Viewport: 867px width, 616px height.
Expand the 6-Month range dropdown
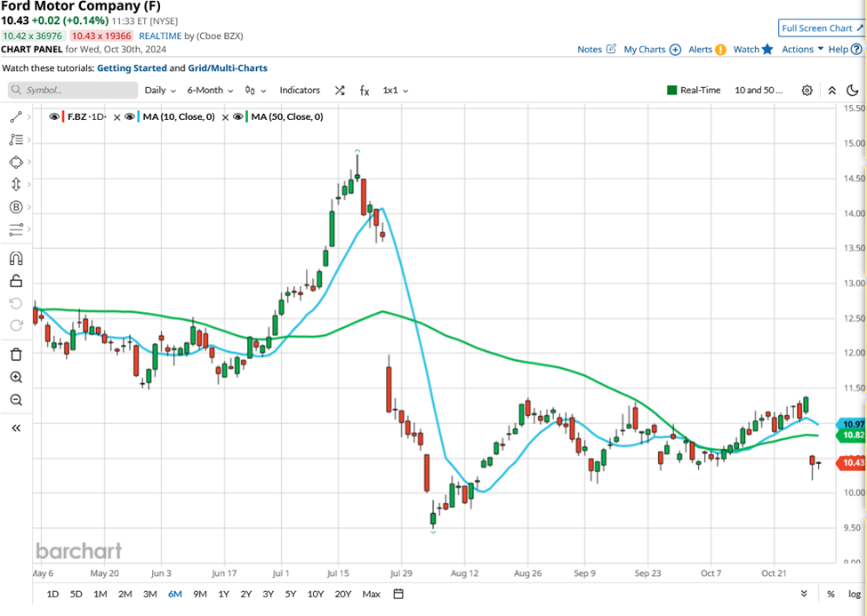tap(207, 90)
